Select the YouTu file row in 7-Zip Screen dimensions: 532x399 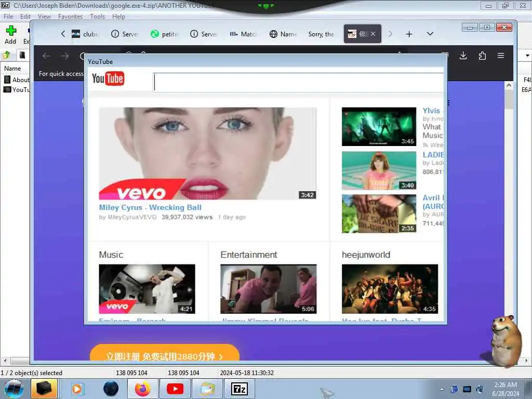pyautogui.click(x=16, y=89)
